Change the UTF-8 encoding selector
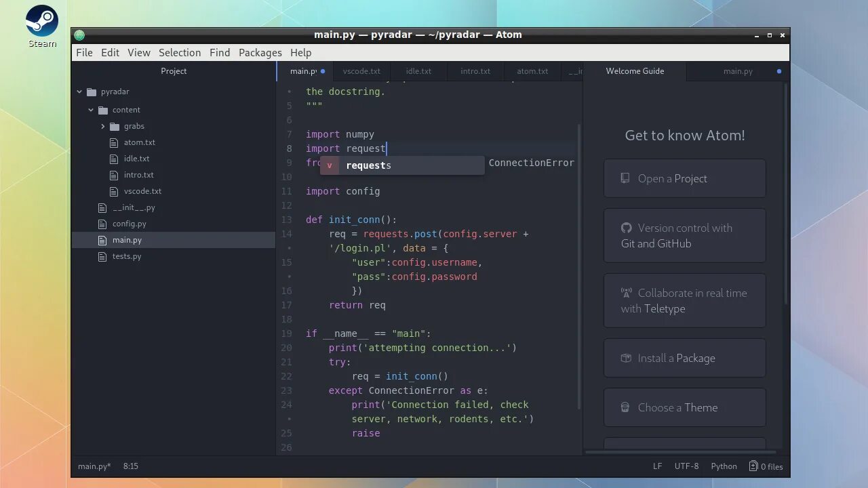868x488 pixels. [x=686, y=466]
